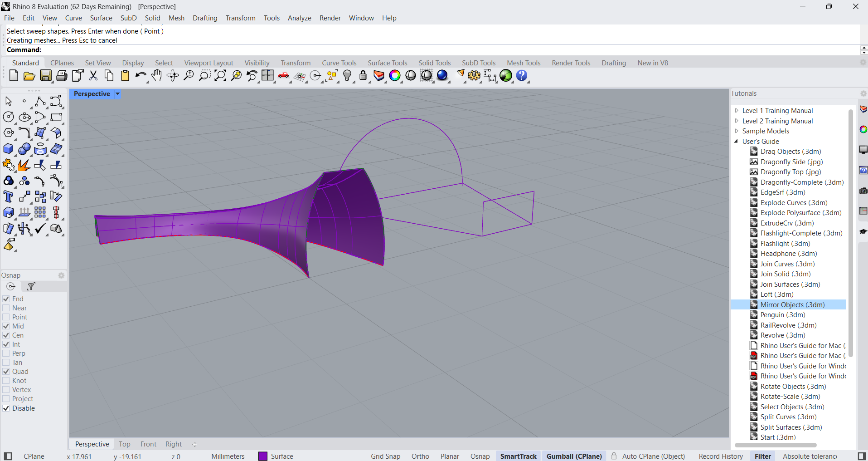
Task: Click the Box solid tool
Action: (8, 149)
